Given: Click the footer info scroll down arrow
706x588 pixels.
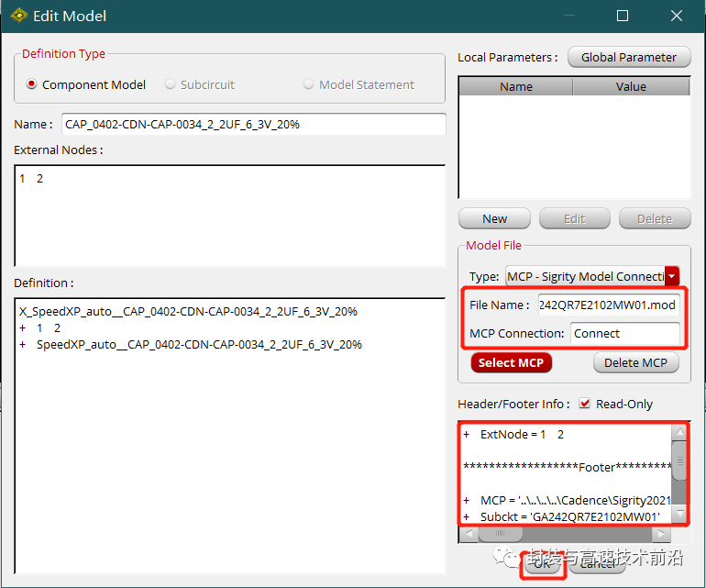Looking at the screenshot, I should click(680, 513).
